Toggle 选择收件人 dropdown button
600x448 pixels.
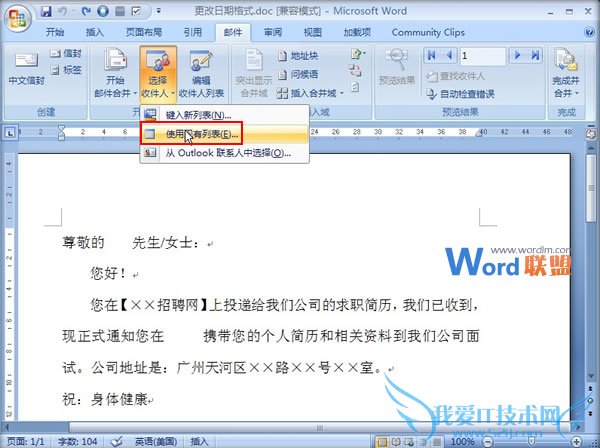tap(158, 73)
